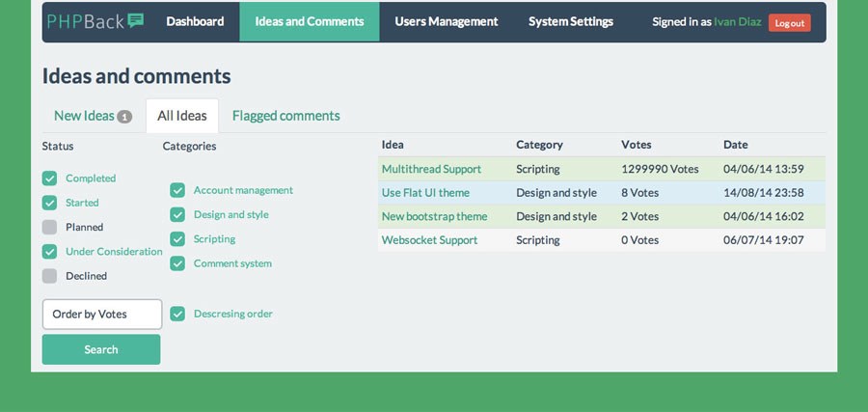Image resolution: width=868 pixels, height=412 pixels.
Task: Uncheck the Completed status checkbox
Action: [50, 179]
